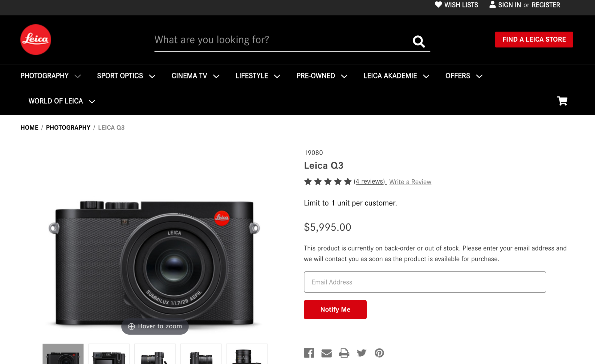Click the Leica red logo
Image resolution: width=595 pixels, height=364 pixels.
coord(36,39)
